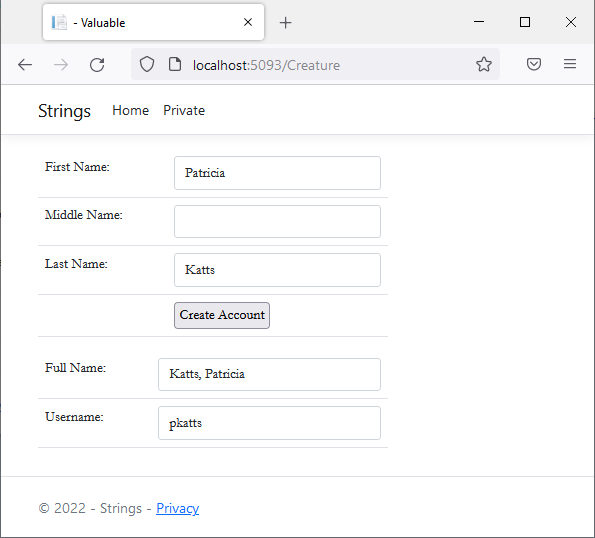Select the Full Name text box
The width and height of the screenshot is (595, 538).
tap(269, 374)
